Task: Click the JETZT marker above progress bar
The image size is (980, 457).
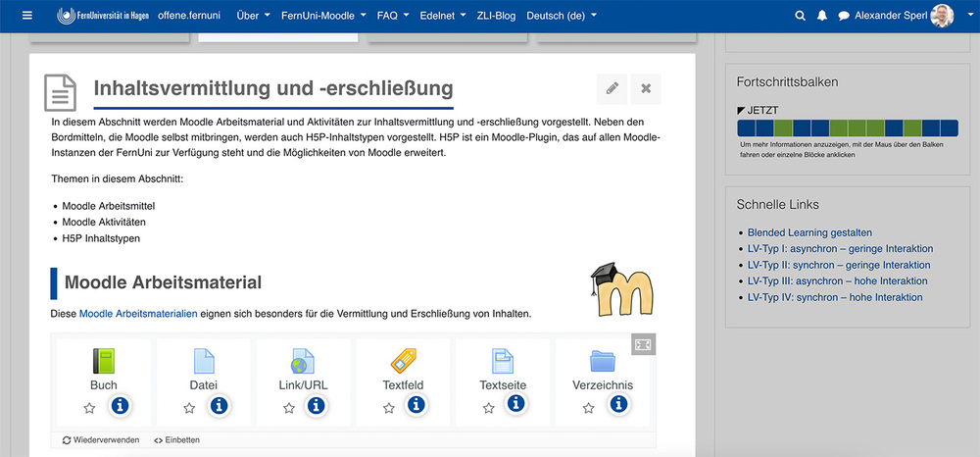Action: tap(759, 111)
